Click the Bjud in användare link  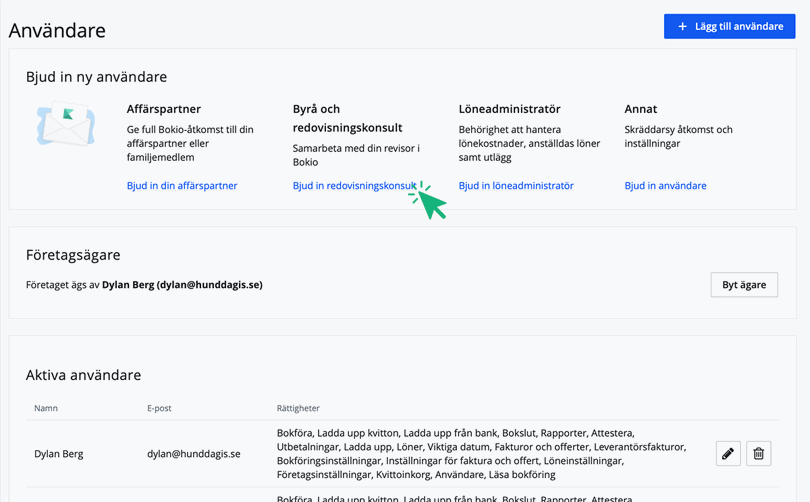point(665,186)
